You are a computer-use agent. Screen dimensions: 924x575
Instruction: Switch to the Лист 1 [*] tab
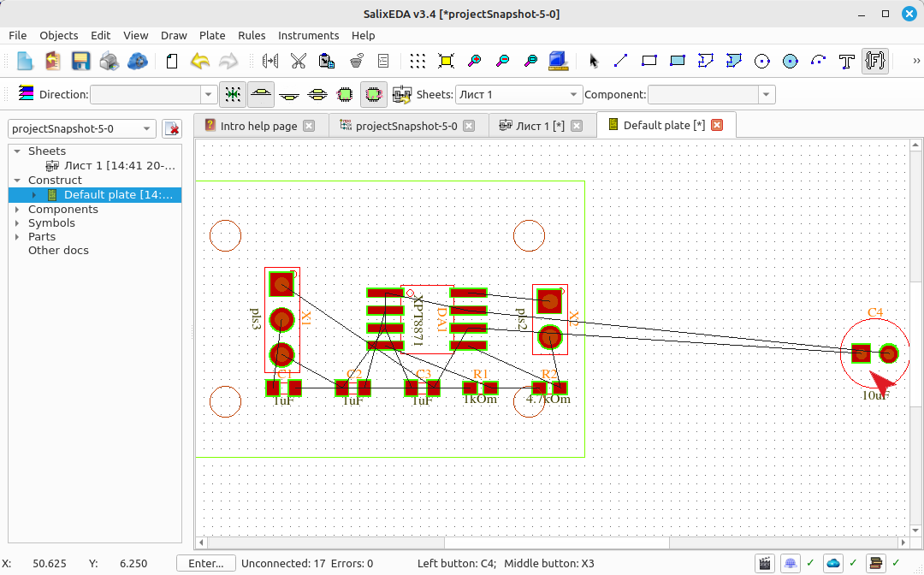point(541,126)
